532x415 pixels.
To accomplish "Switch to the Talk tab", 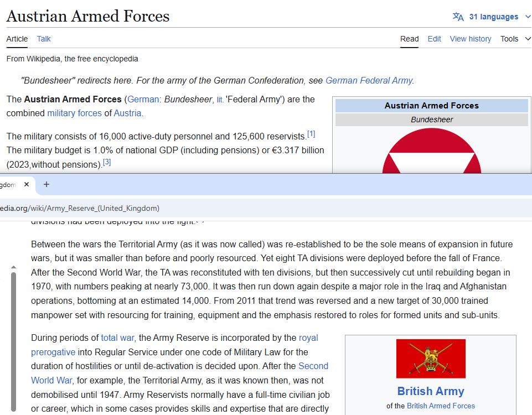I will tap(44, 39).
